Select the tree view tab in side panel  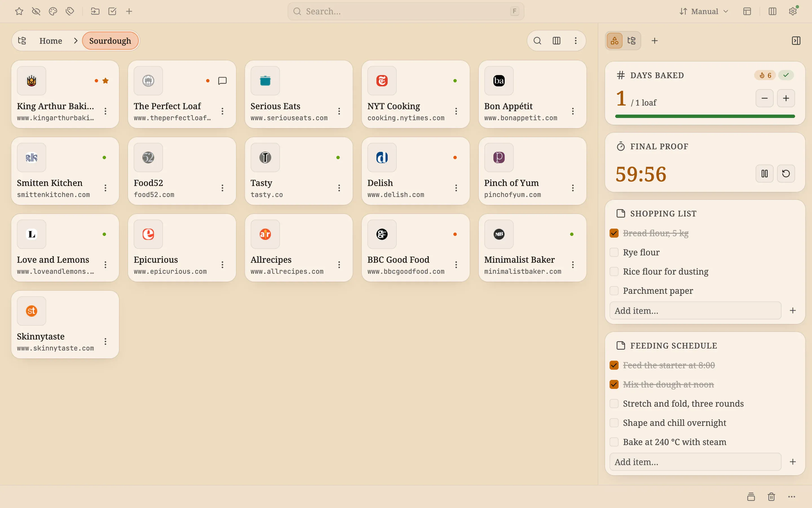pos(632,41)
